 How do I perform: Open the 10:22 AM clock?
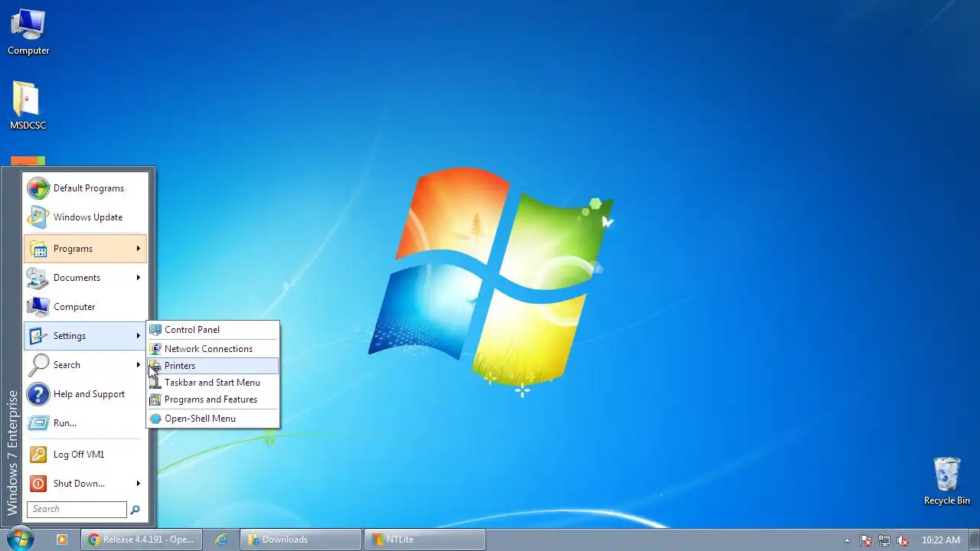coord(941,540)
